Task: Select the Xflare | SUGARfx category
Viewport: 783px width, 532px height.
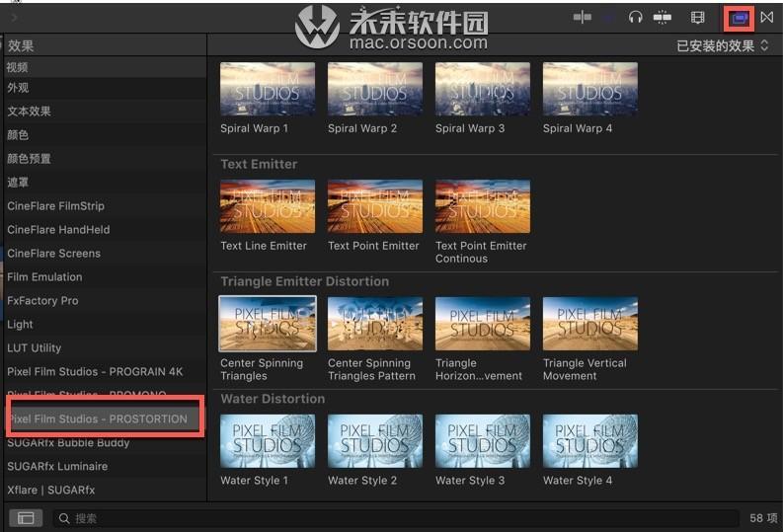Action: (x=104, y=491)
